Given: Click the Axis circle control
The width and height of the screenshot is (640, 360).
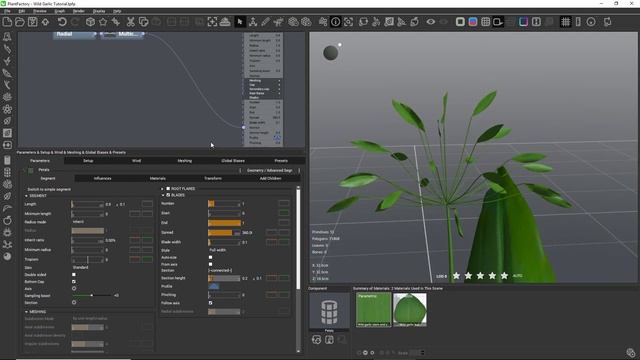Looking at the screenshot, I should click(x=74, y=289).
